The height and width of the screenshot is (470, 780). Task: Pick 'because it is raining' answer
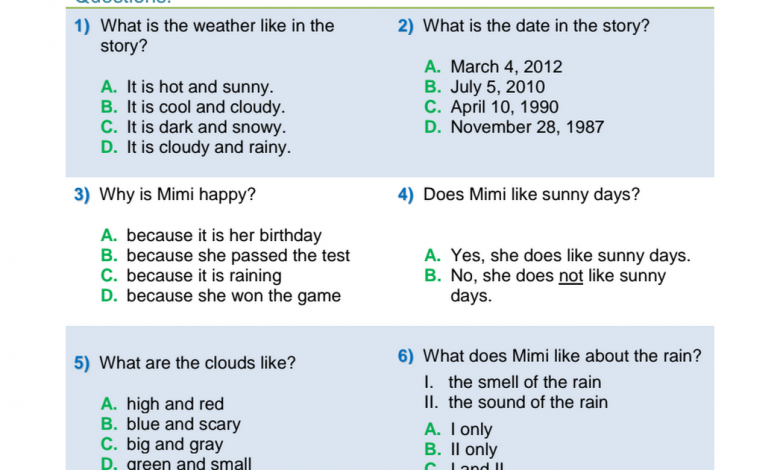coord(191,276)
